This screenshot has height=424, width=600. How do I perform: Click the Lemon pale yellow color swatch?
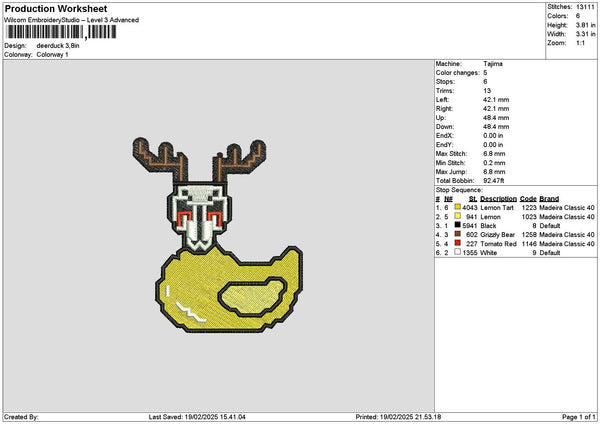click(457, 216)
